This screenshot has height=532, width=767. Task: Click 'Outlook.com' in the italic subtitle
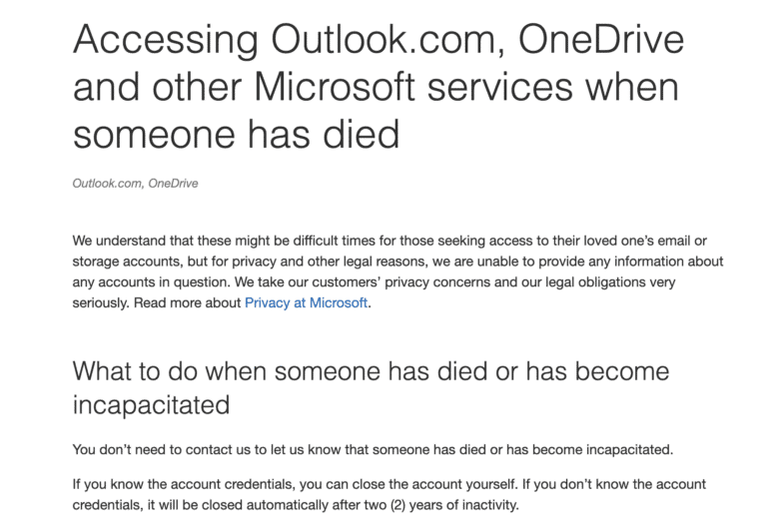click(107, 183)
